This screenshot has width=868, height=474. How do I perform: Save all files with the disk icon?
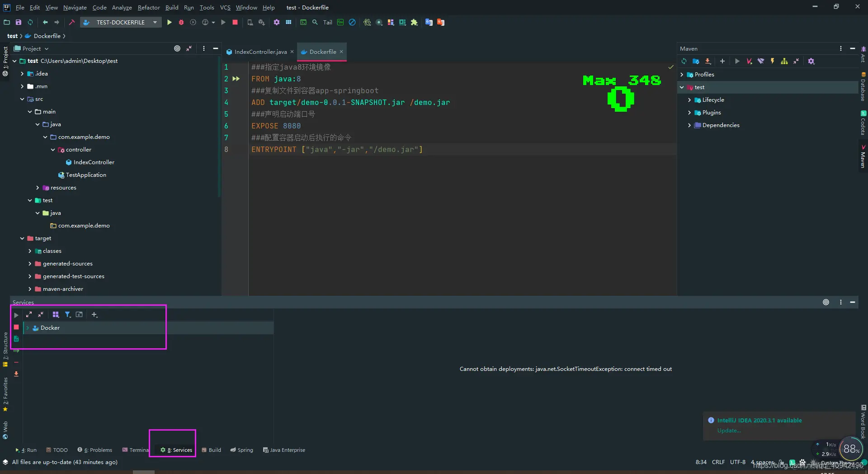19,22
